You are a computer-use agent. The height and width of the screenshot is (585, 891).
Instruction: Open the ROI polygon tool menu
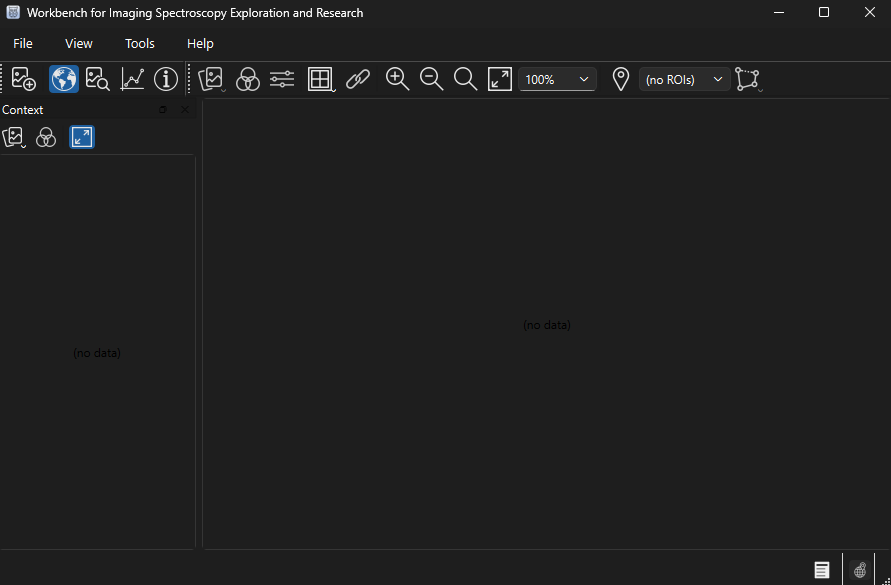(x=748, y=79)
